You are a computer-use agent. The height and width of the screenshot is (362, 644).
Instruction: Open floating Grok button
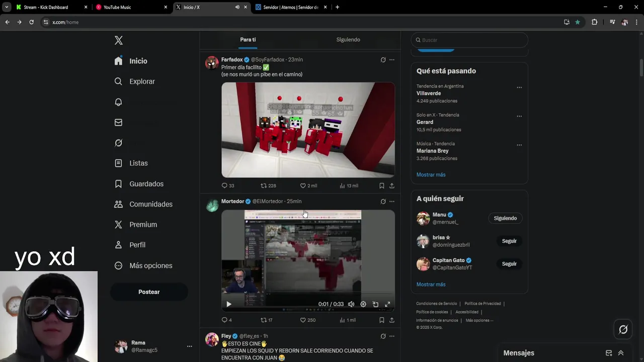pos(623,329)
